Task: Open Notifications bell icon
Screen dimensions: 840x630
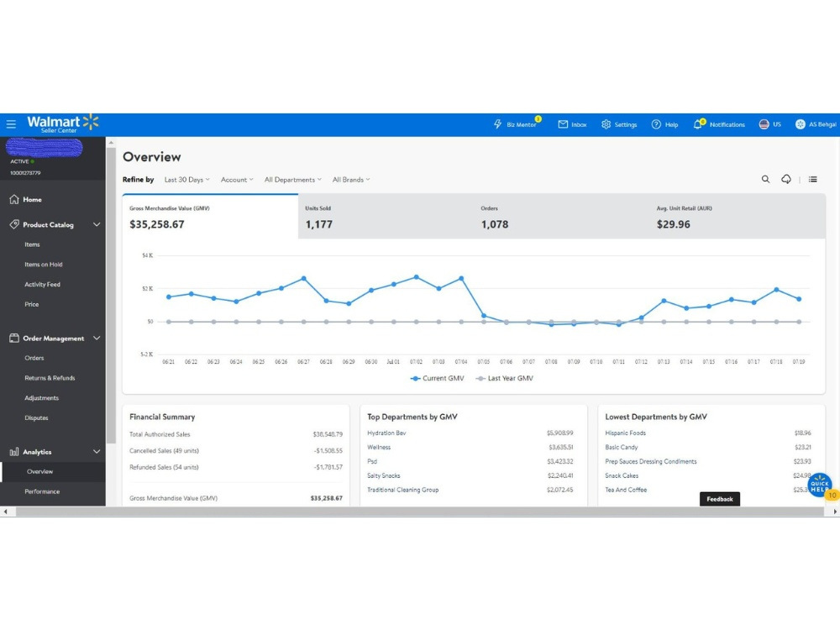Action: coord(697,124)
